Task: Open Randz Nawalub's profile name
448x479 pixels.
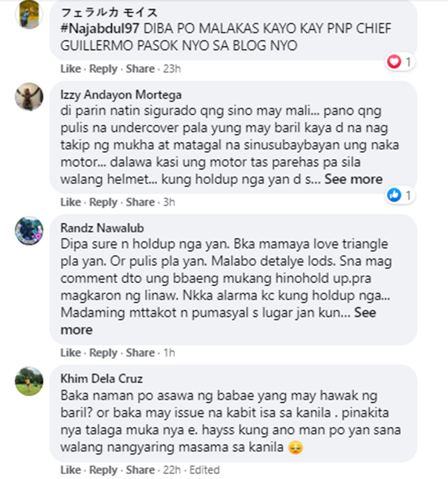Action: (102, 228)
